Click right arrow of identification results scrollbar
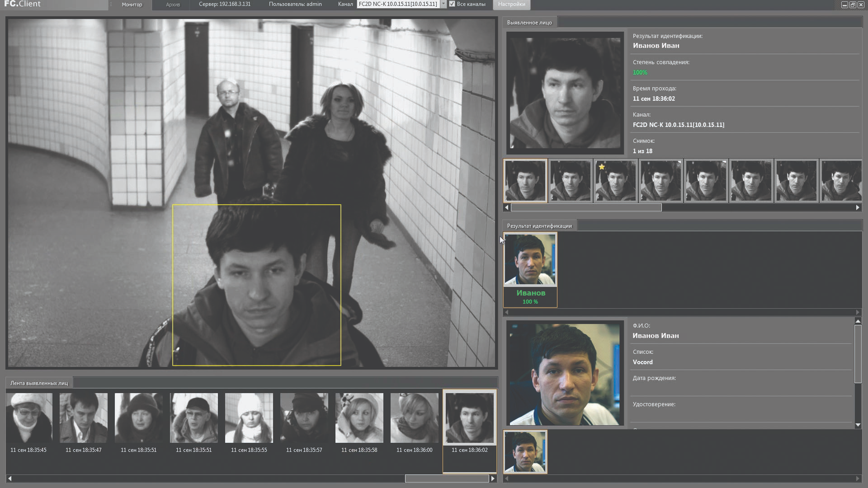868x488 pixels. 858,312
